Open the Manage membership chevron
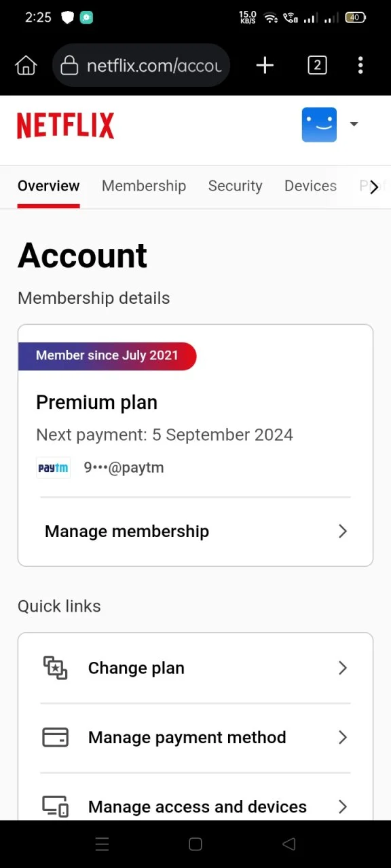 [x=343, y=532]
